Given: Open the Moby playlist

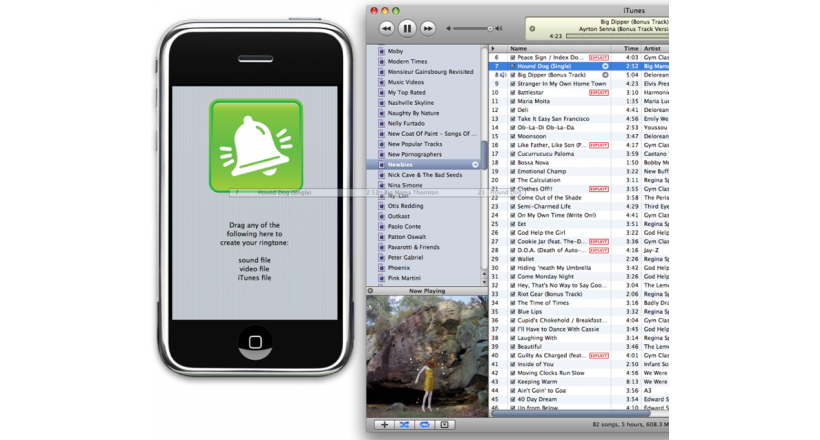Looking at the screenshot, I should 395,51.
